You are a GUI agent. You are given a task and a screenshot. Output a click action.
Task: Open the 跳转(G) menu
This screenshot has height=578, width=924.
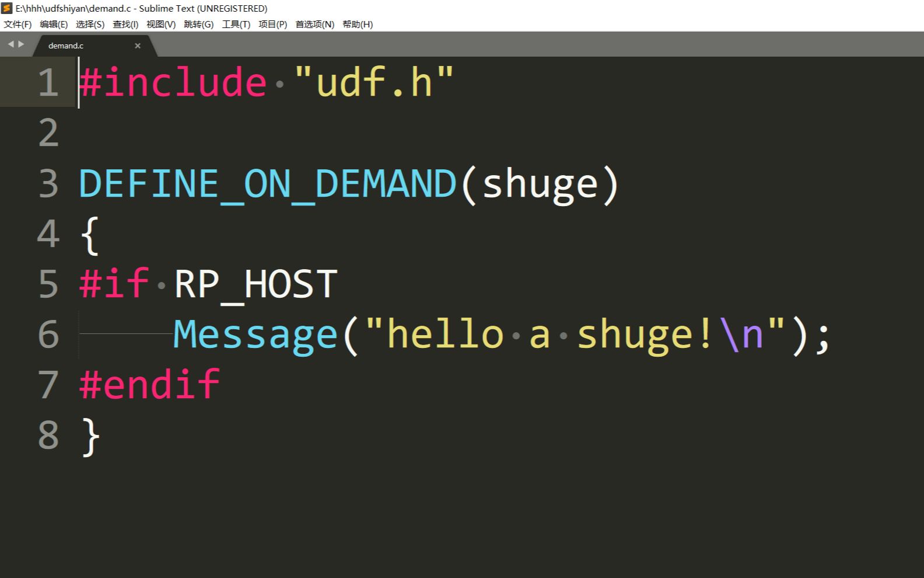(198, 24)
